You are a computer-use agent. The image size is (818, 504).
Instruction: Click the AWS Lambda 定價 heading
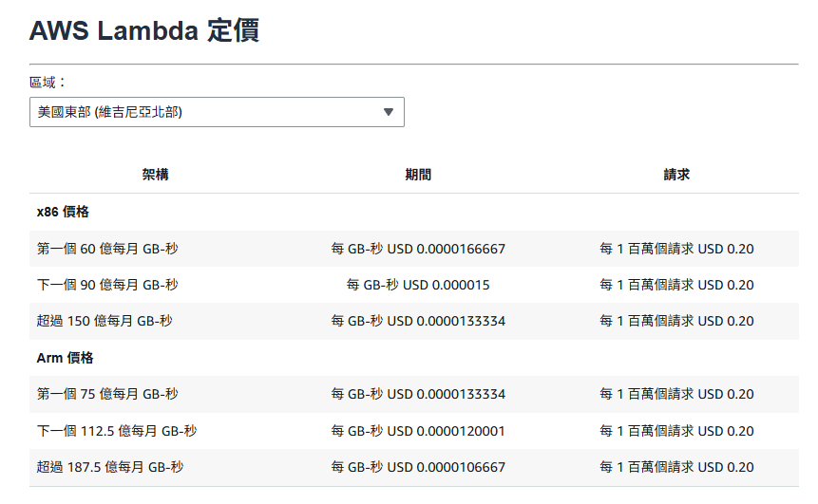coord(144,30)
